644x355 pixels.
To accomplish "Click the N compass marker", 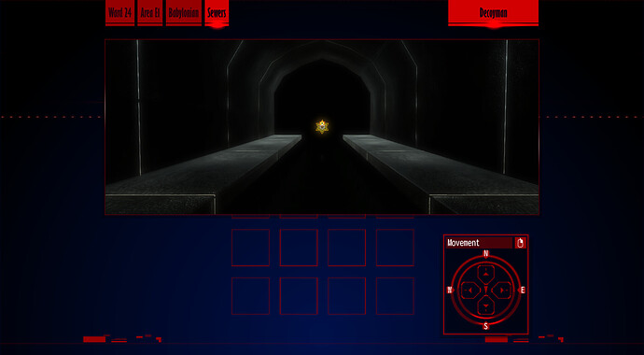I will pos(486,253).
